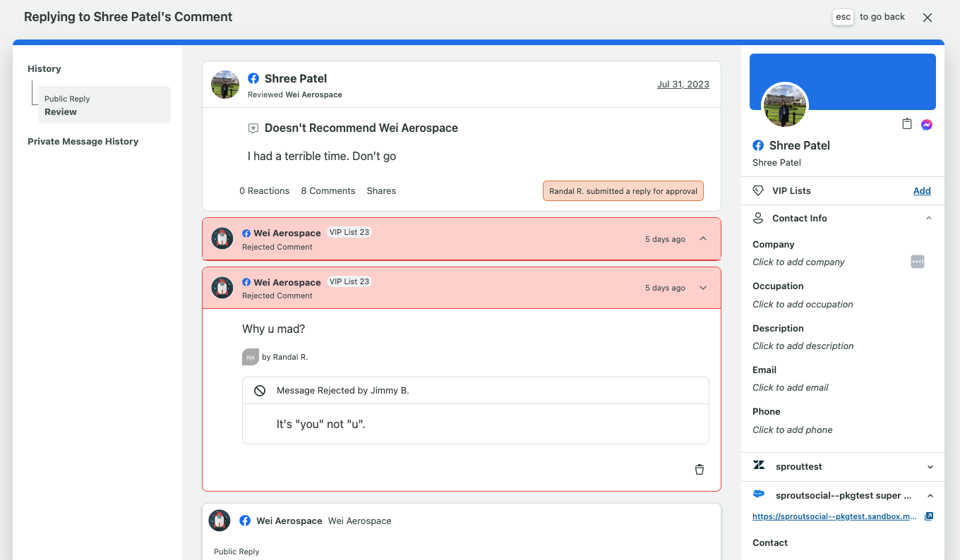The width and height of the screenshot is (960, 560).
Task: Click to add phone field
Action: click(x=792, y=430)
